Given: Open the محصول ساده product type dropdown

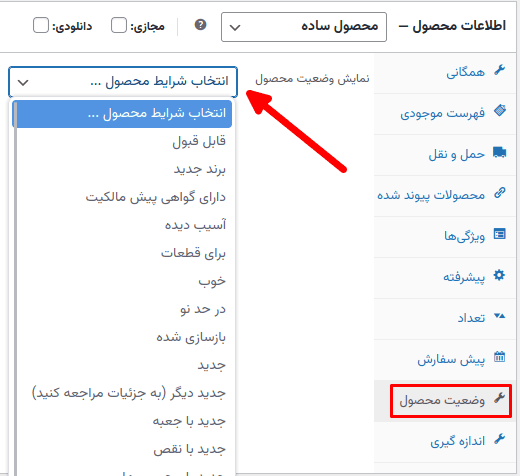Looking at the screenshot, I should point(304,27).
